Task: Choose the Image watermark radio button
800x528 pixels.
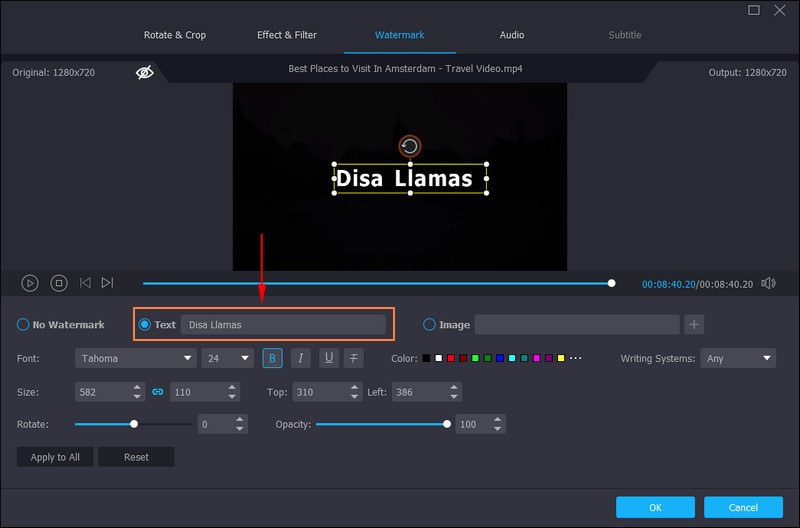Action: [430, 324]
